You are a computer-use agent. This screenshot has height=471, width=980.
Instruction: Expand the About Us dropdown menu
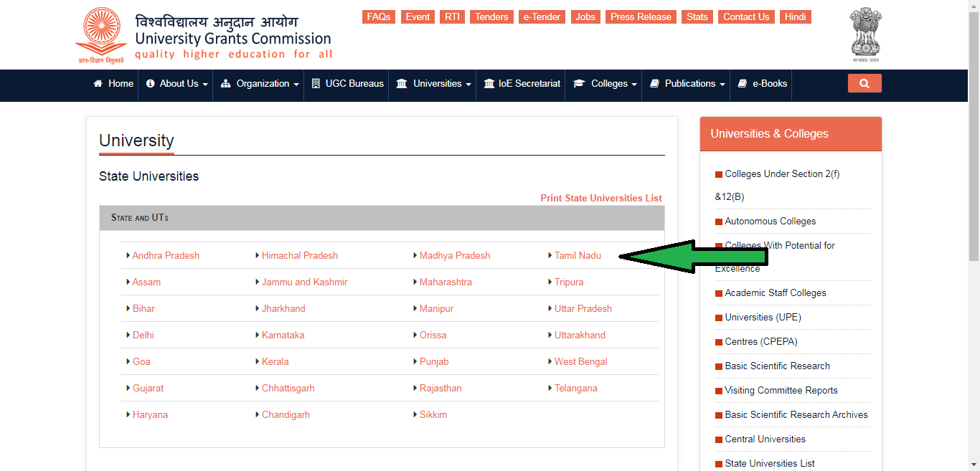click(x=176, y=84)
